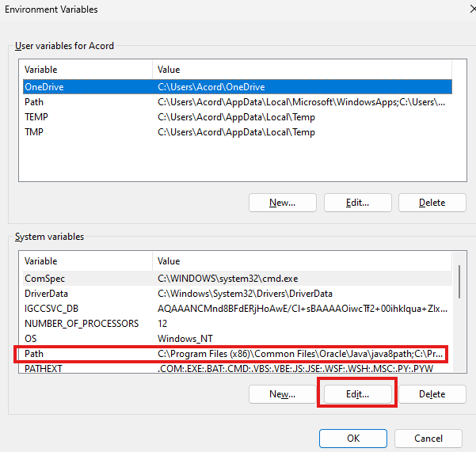This screenshot has width=476, height=452.
Task: Select the OneDrive user variable row
Action: [x=44, y=87]
